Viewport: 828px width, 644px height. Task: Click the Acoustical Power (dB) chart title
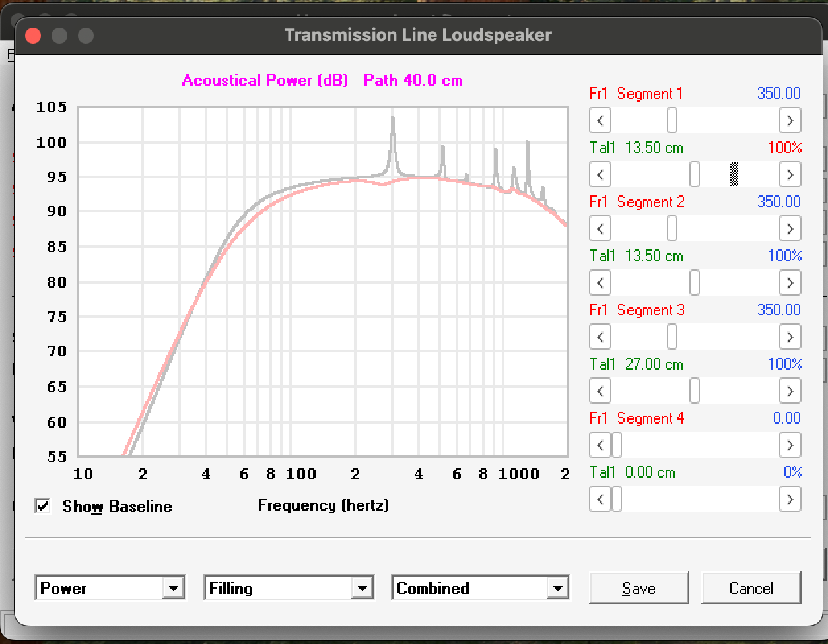[265, 80]
